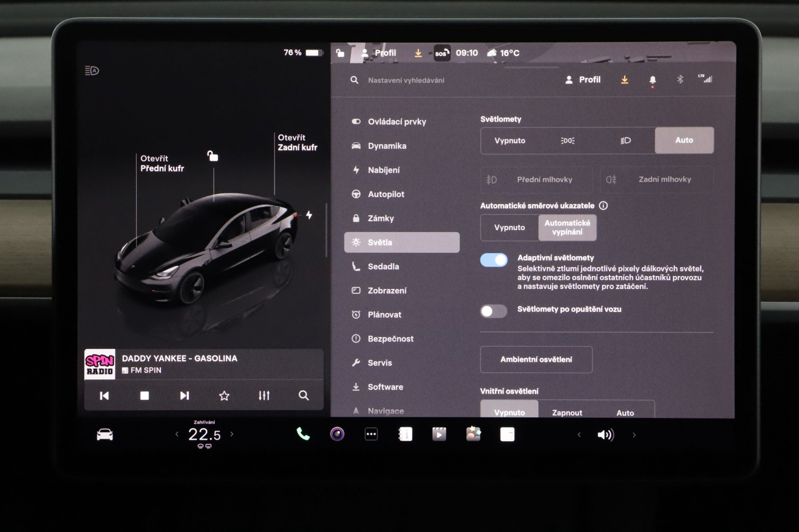Screen dimensions: 799x532
Task: Open the all apps three-dots icon
Action: (371, 434)
